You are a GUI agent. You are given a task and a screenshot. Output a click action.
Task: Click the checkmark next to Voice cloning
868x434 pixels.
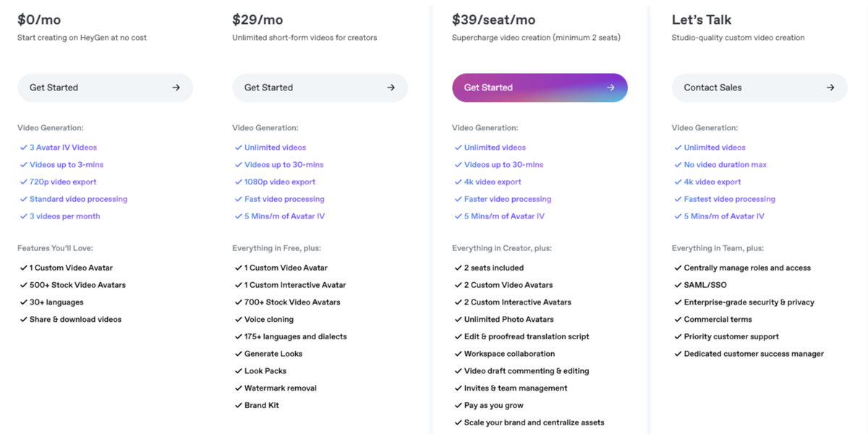(238, 319)
